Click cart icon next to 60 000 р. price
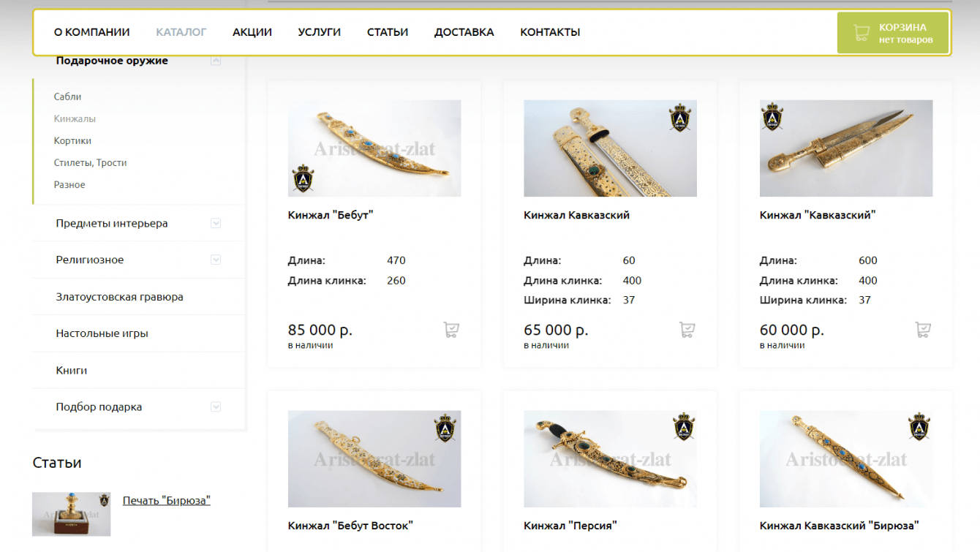Viewport: 980px width, 552px height. (923, 330)
